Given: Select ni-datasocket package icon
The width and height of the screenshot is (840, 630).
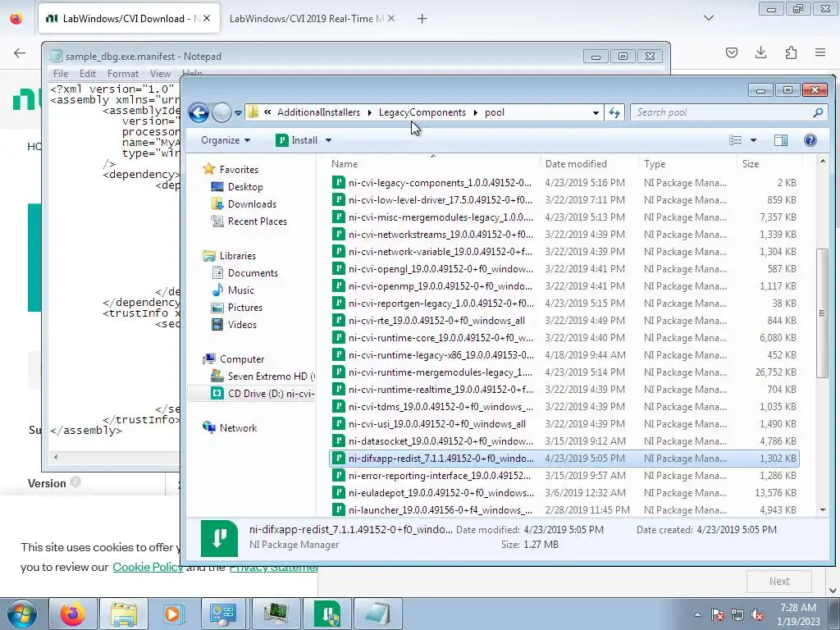Looking at the screenshot, I should [x=338, y=441].
